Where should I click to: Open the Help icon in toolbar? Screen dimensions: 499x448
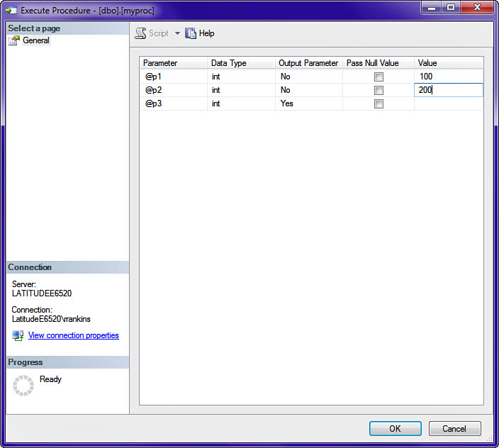point(191,33)
